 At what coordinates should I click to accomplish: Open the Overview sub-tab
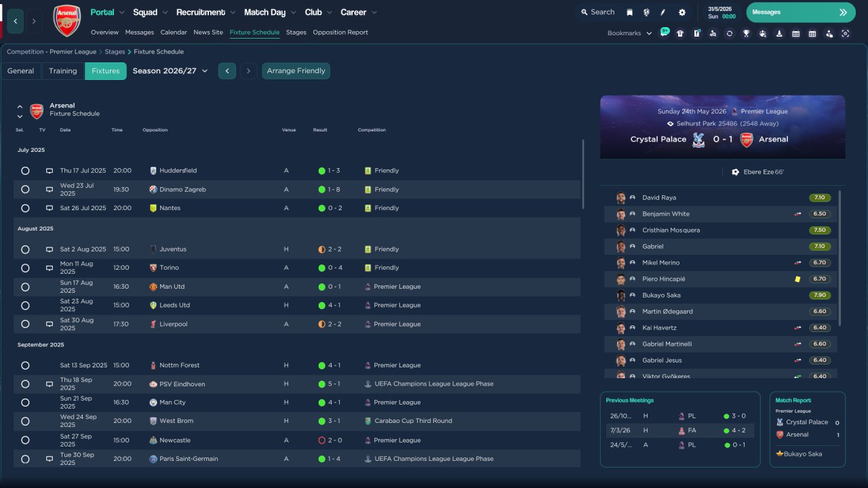coord(104,33)
